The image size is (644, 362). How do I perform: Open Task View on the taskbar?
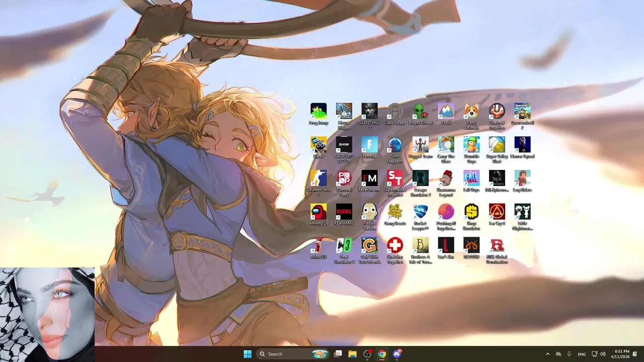coord(338,354)
